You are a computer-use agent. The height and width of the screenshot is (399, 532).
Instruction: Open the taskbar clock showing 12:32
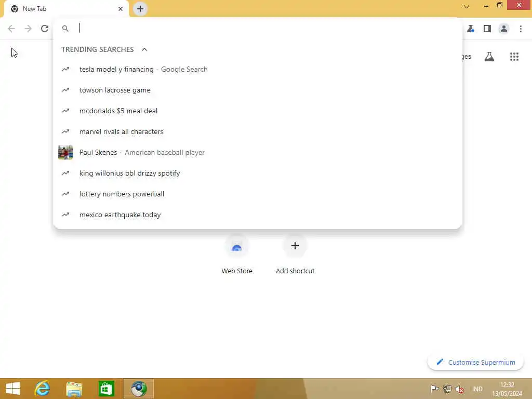point(507,389)
